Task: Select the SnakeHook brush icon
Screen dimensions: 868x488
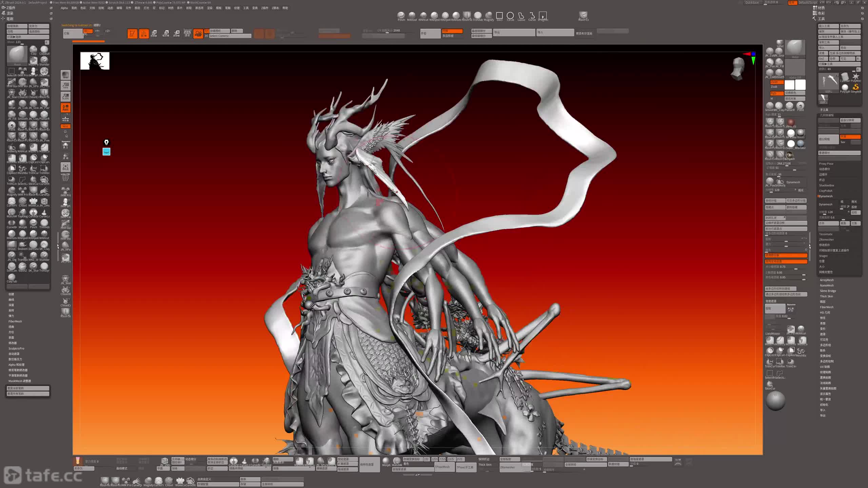Action: coord(23,245)
